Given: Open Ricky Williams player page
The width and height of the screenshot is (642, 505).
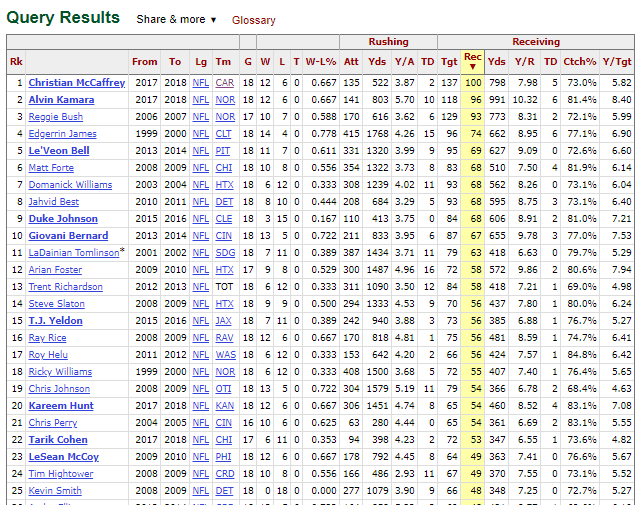Looking at the screenshot, I should pos(60,371).
